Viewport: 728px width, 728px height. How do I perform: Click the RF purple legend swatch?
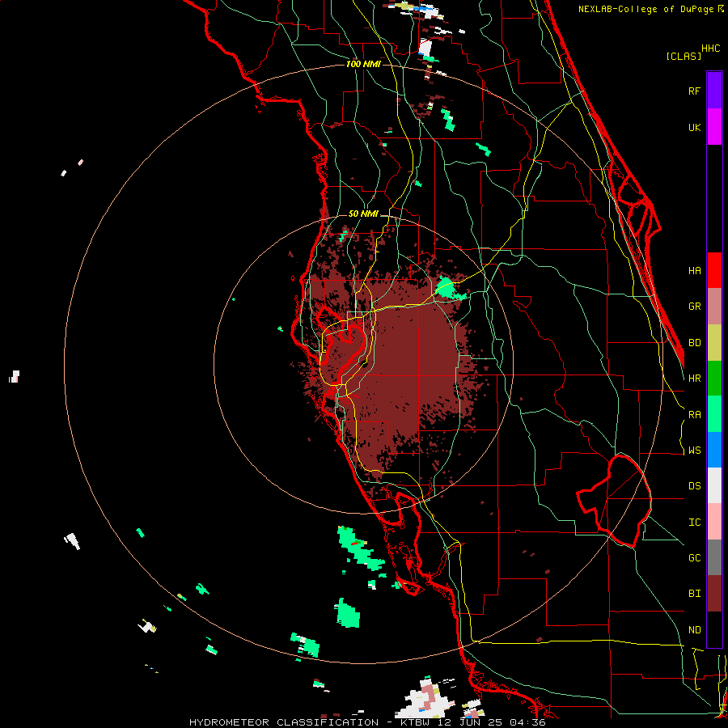tap(714, 91)
